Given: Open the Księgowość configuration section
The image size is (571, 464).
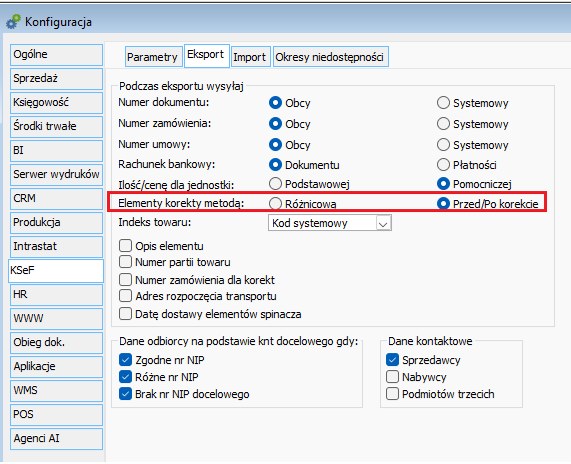Looking at the screenshot, I should tap(56, 102).
